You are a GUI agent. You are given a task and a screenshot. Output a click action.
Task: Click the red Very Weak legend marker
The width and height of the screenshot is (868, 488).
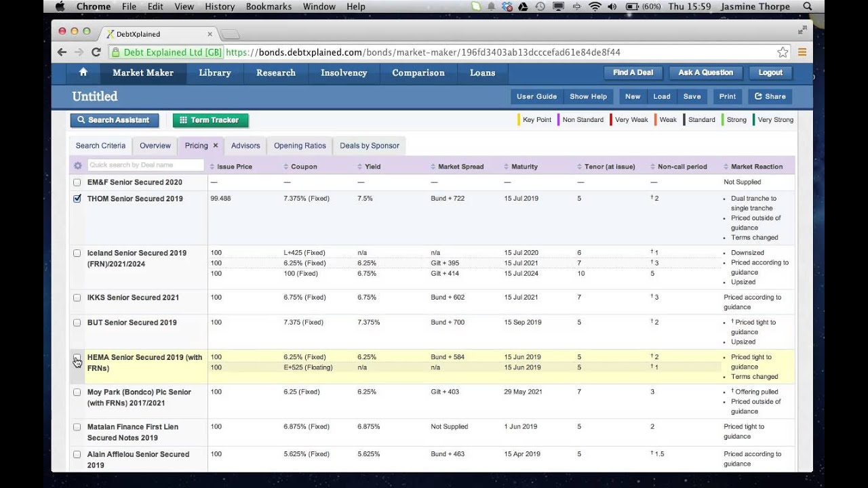click(611, 120)
